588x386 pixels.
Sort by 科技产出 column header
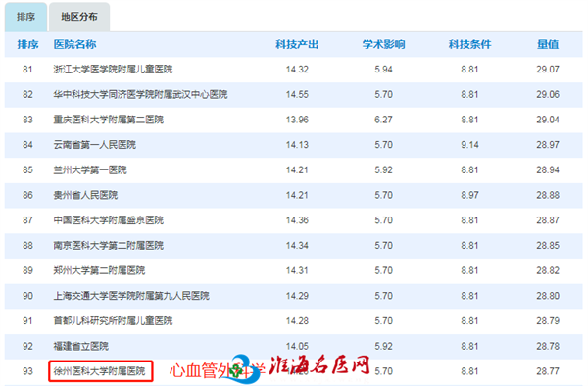click(x=297, y=45)
